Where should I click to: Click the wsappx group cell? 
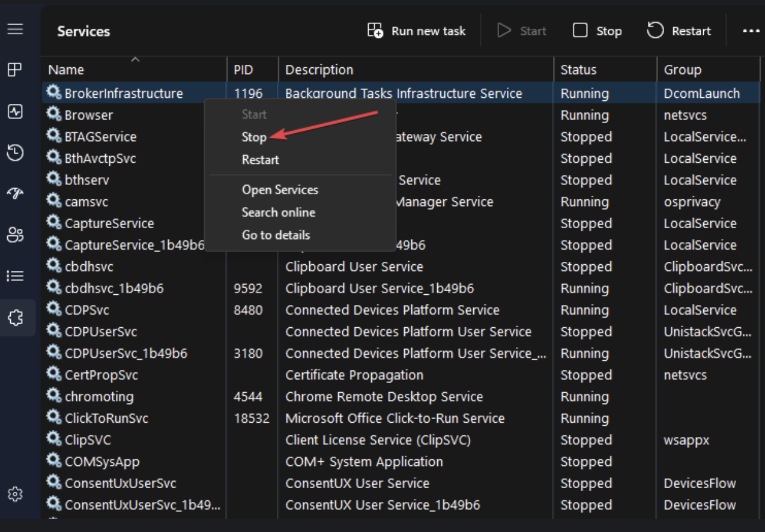(x=686, y=440)
